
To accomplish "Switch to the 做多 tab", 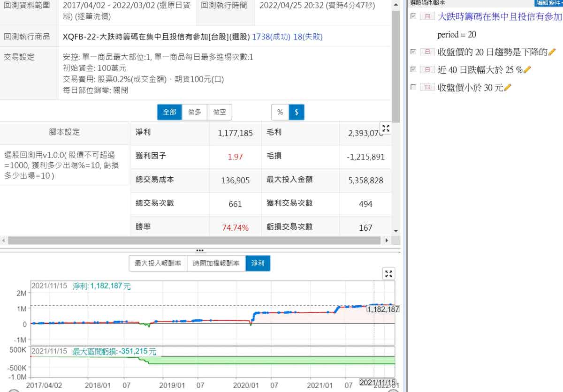I will [x=195, y=113].
